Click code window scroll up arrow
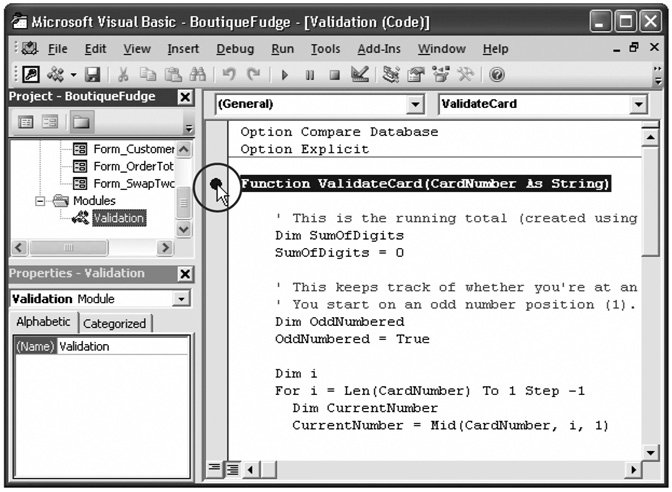Viewport: 672px width, 492px height. [651, 138]
